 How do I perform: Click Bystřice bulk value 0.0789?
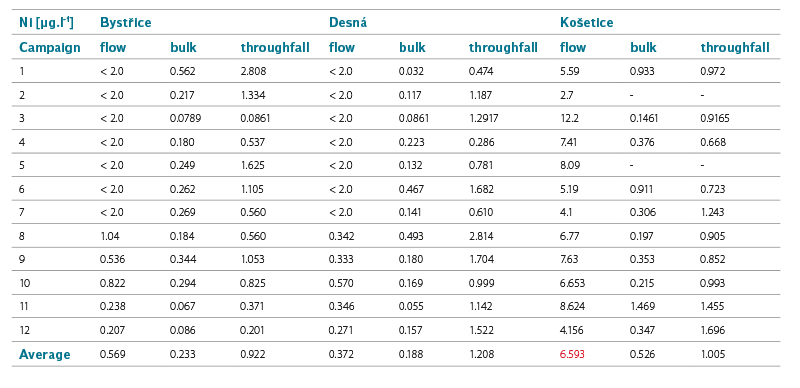(185, 118)
